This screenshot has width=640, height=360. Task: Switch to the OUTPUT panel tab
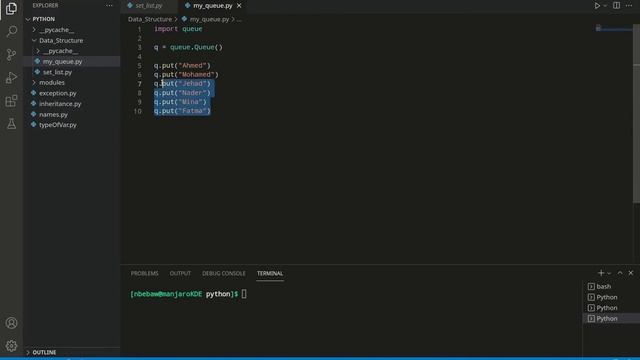pyautogui.click(x=180, y=273)
